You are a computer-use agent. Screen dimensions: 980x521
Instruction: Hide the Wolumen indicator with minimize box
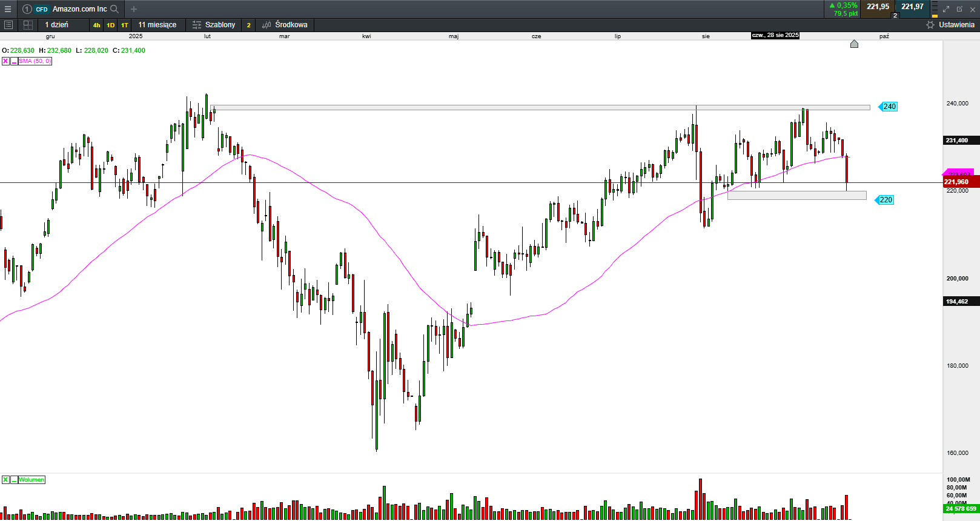tap(13, 480)
